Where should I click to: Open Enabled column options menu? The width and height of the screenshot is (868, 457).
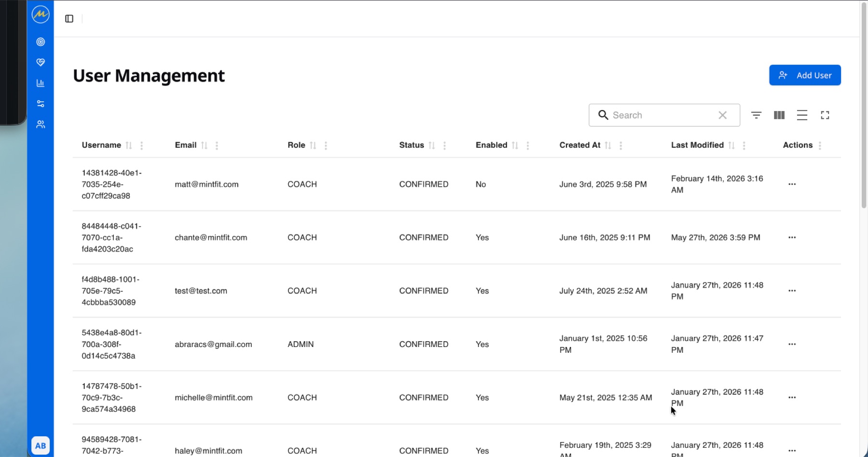coord(528,145)
